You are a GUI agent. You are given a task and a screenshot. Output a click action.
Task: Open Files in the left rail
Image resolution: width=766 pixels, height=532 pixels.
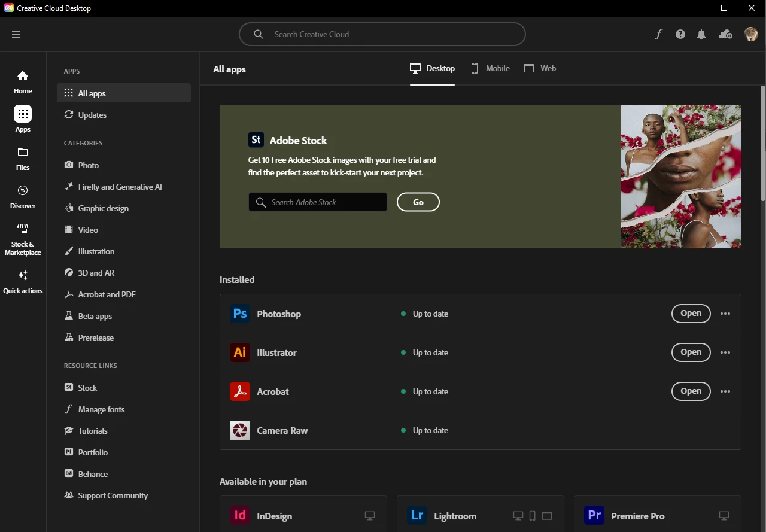point(23,159)
